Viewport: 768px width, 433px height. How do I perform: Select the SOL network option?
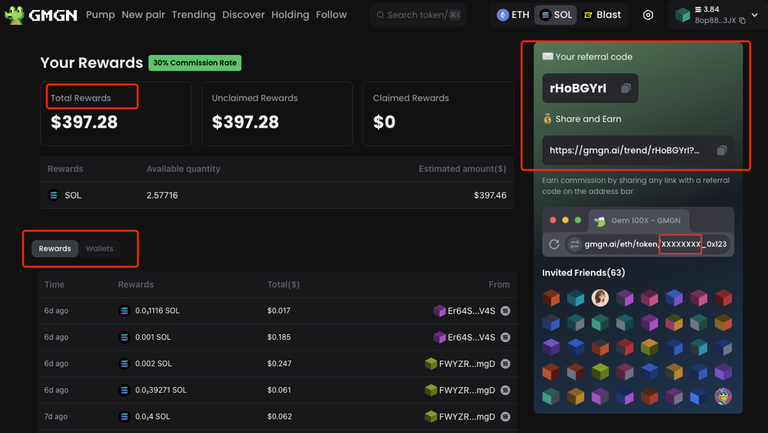click(x=556, y=15)
